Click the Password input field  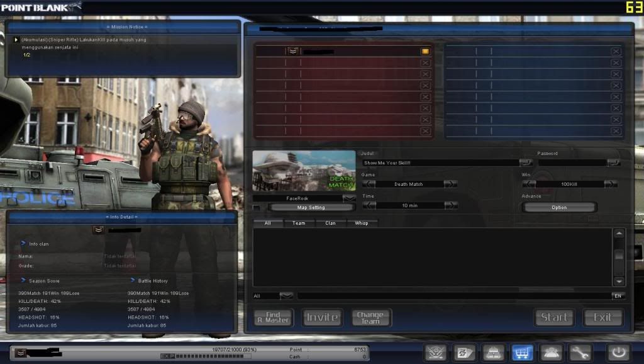click(x=573, y=163)
